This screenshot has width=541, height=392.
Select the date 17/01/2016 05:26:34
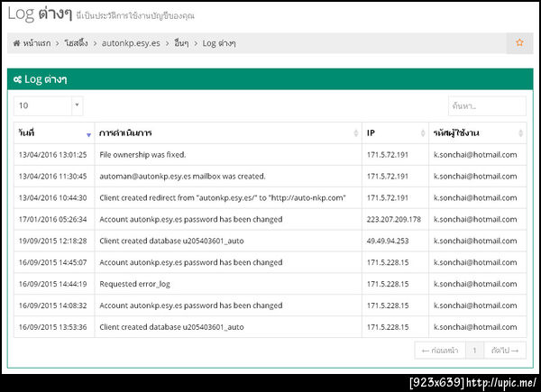[x=53, y=219]
